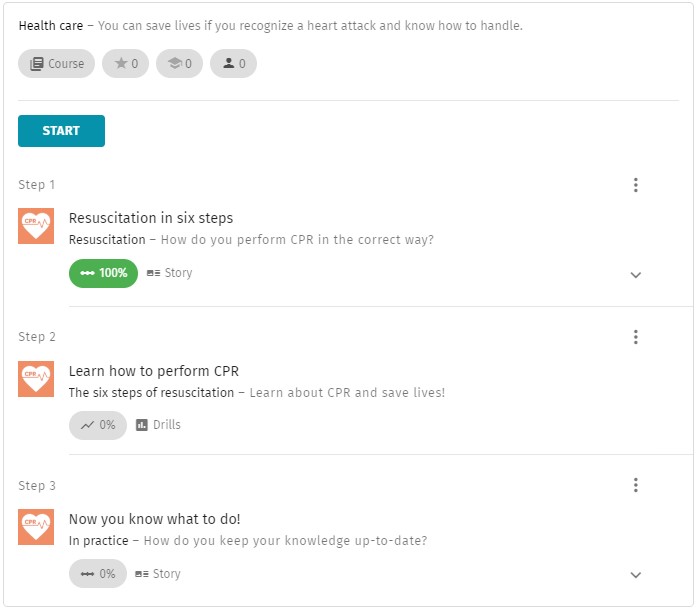Open Now you know what to do title
Image resolution: width=697 pixels, height=610 pixels.
point(155,519)
